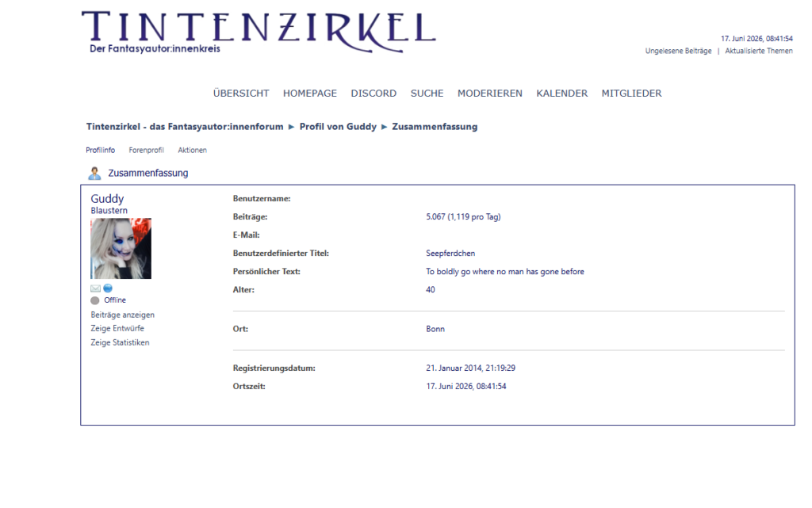Click the Zusammenfassung profile person icon

94,174
